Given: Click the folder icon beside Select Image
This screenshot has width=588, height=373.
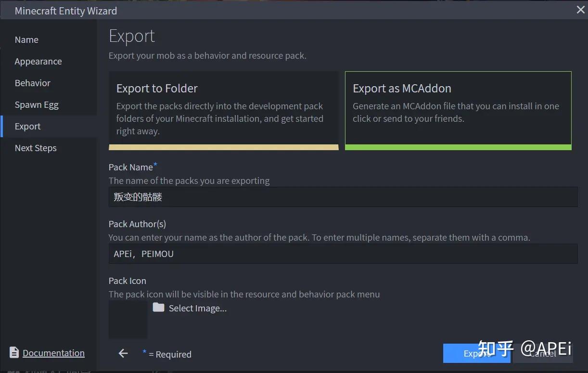Looking at the screenshot, I should (x=158, y=308).
